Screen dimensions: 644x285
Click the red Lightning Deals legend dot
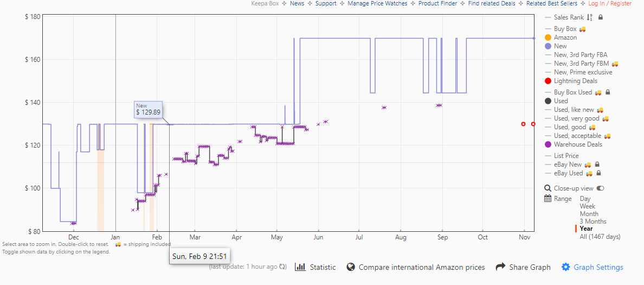pos(548,80)
